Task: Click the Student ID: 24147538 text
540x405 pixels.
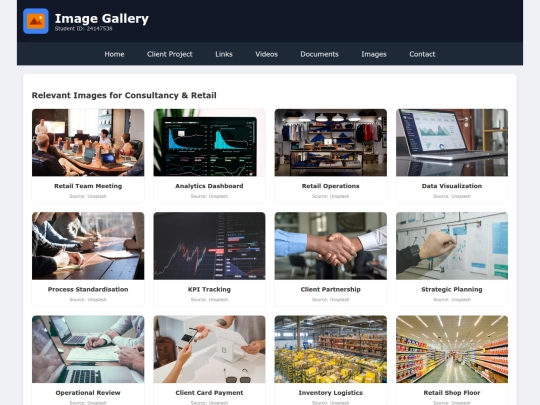Action: [x=83, y=29]
